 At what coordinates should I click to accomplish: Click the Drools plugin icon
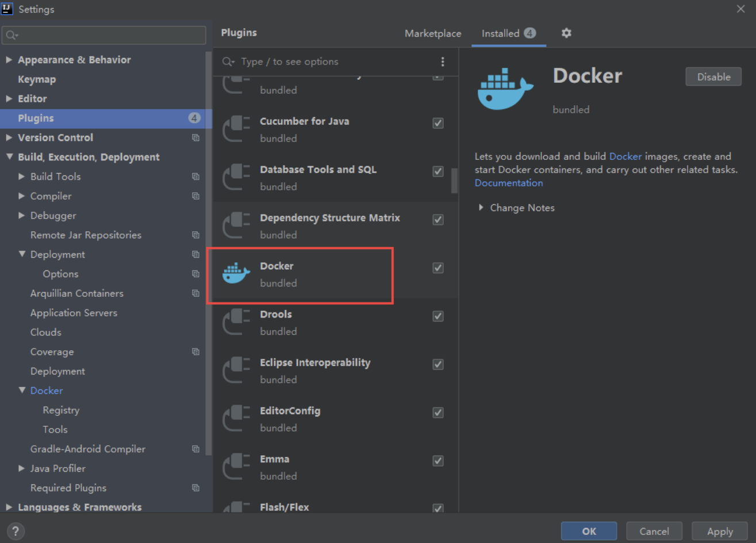point(236,322)
